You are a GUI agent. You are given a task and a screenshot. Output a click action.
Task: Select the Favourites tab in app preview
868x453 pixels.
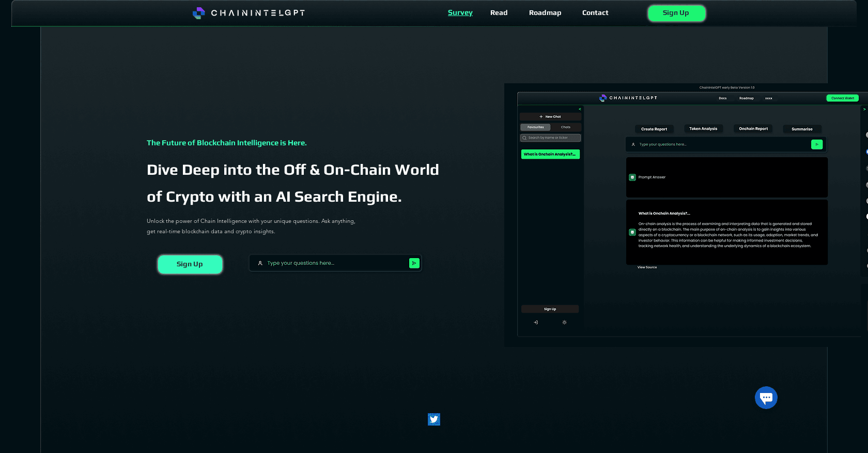(x=535, y=127)
